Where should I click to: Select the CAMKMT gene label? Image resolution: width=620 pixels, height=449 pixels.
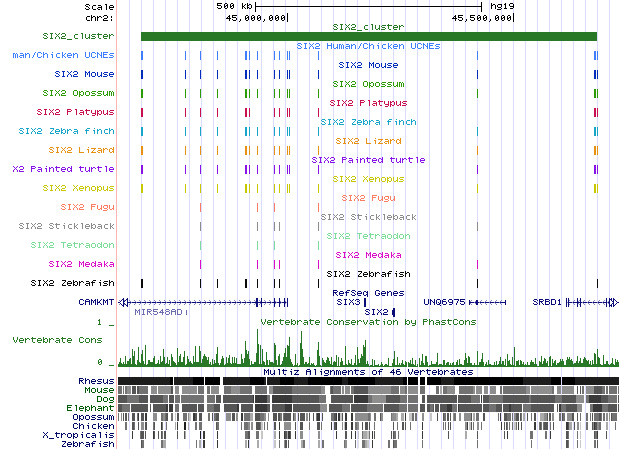click(x=97, y=301)
